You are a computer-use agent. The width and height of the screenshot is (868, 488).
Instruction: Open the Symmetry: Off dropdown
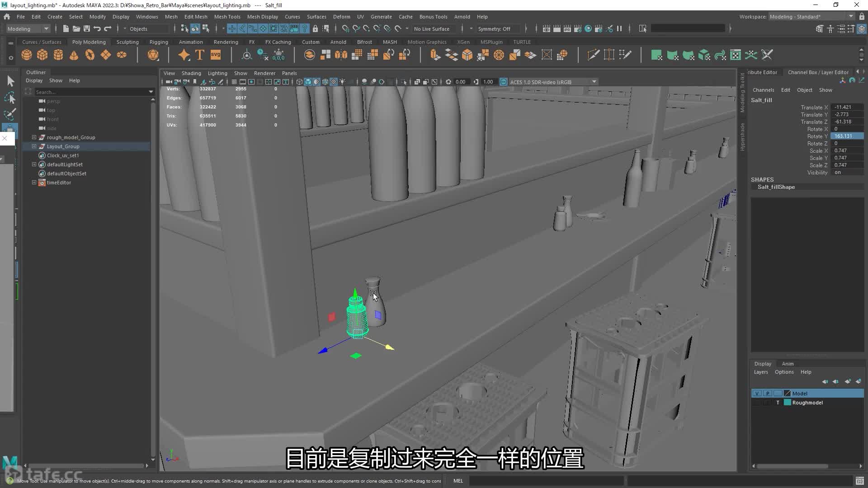click(x=498, y=28)
